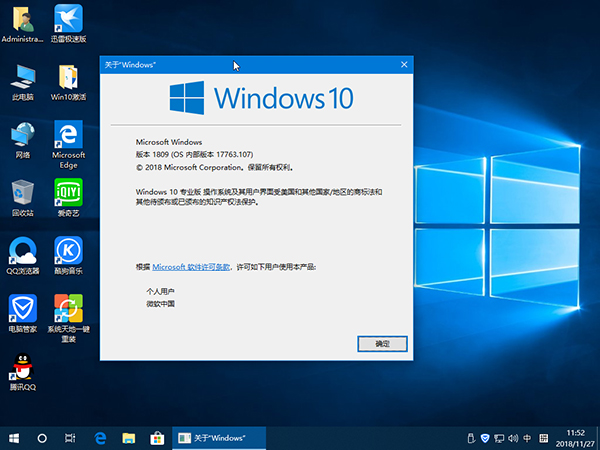Open the Win10激活 folder icon
The width and height of the screenshot is (600, 450).
coord(68,77)
